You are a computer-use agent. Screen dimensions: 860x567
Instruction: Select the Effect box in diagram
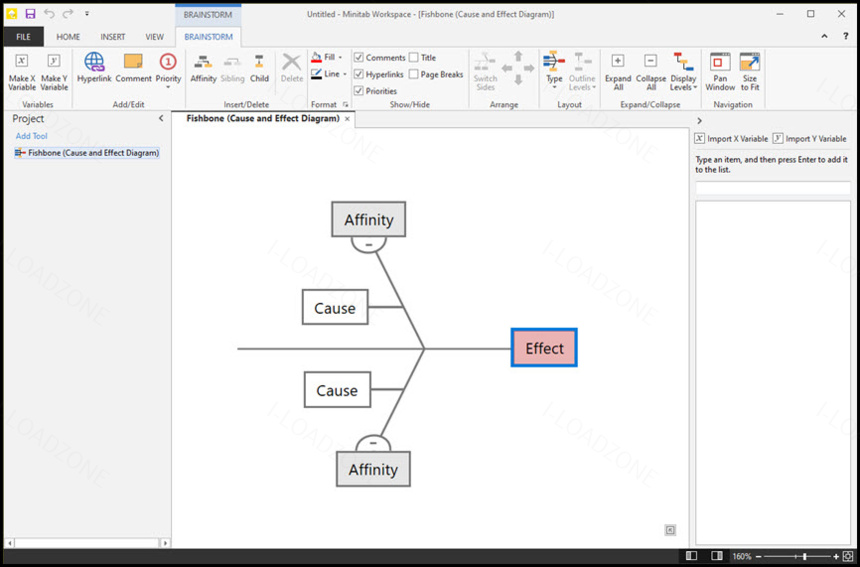[x=544, y=348]
